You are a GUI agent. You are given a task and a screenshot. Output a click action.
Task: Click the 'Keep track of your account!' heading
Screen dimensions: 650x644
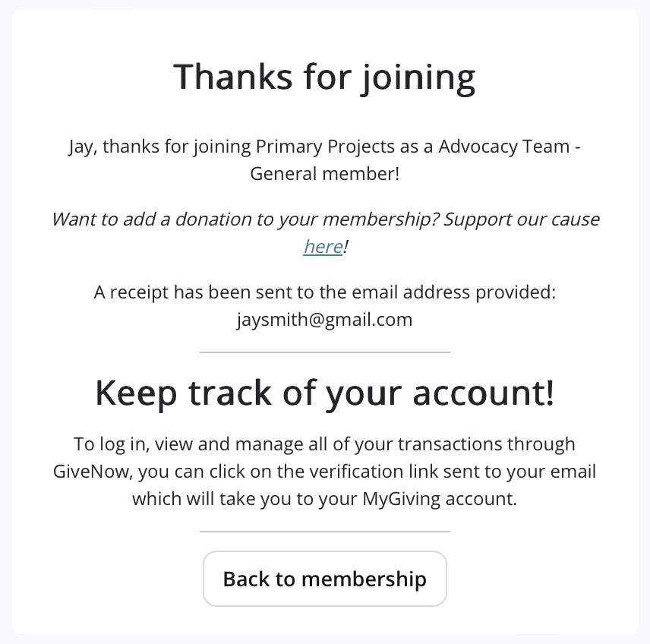coord(324,392)
